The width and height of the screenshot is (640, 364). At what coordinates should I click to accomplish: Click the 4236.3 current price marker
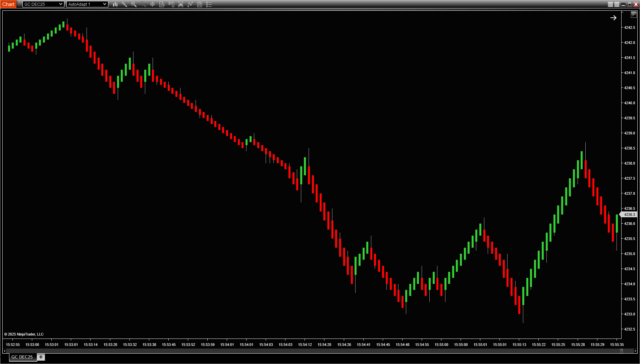(x=629, y=215)
